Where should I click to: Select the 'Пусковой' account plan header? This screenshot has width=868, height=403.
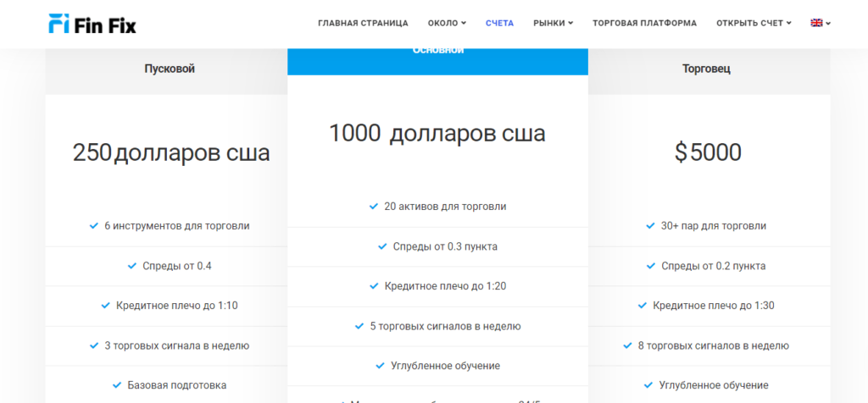(x=170, y=69)
